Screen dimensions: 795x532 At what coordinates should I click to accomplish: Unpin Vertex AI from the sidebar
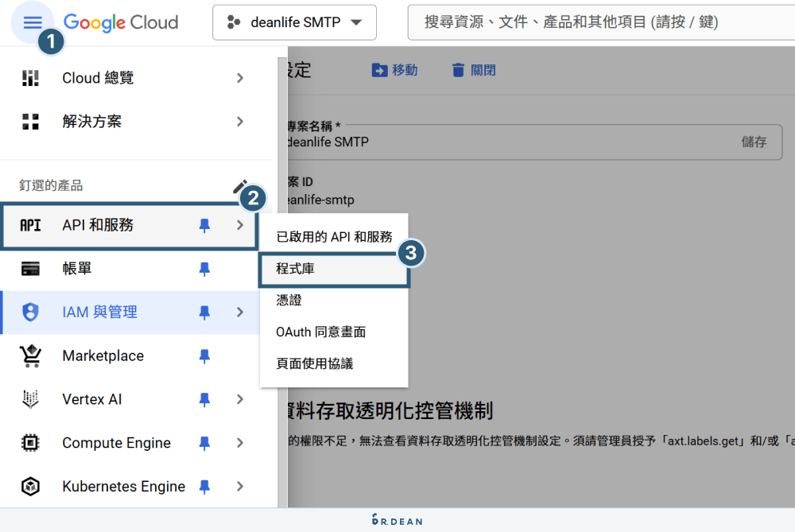(x=205, y=399)
